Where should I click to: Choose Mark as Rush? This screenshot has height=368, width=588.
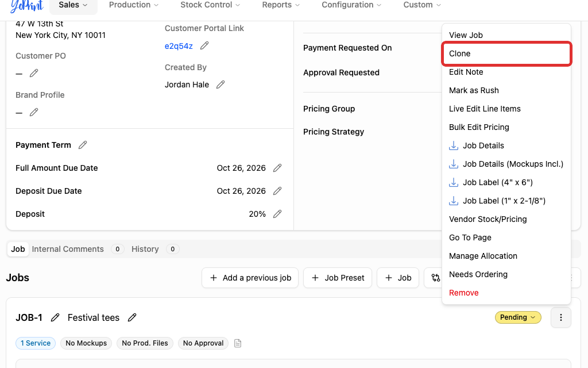pos(506,90)
